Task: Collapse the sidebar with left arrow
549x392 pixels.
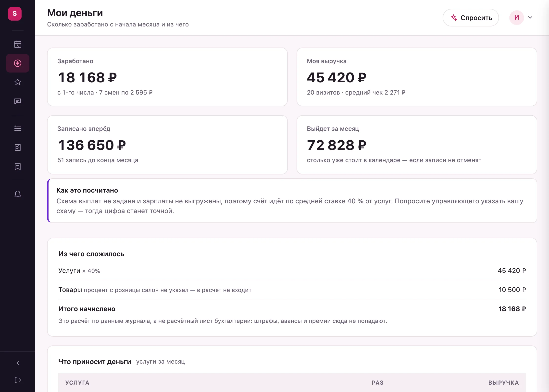Action: click(x=18, y=363)
